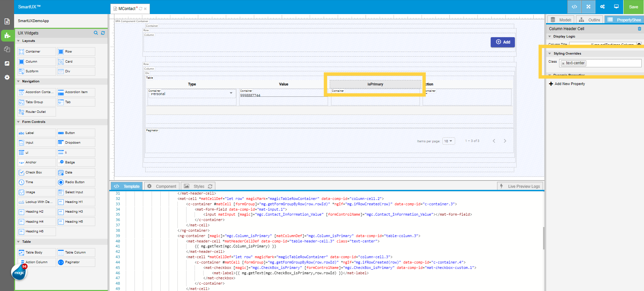Open the settings gear in left sidebar
Screen dimensions: 644x291
(x=7, y=77)
